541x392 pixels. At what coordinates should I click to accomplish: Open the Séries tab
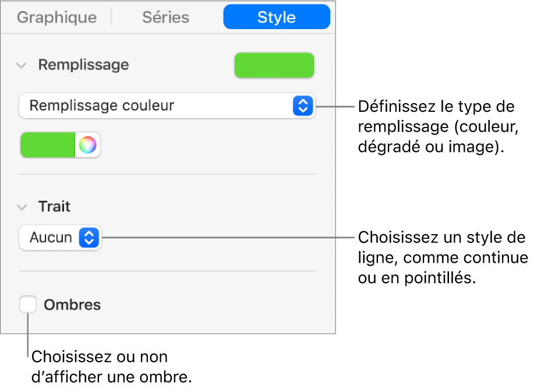coord(166,17)
